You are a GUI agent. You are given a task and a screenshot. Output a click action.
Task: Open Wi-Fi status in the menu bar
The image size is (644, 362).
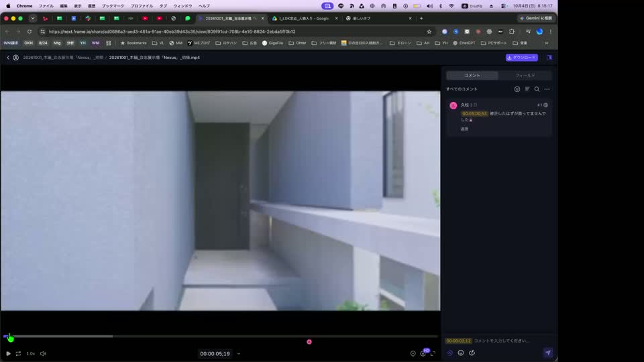tap(451, 6)
